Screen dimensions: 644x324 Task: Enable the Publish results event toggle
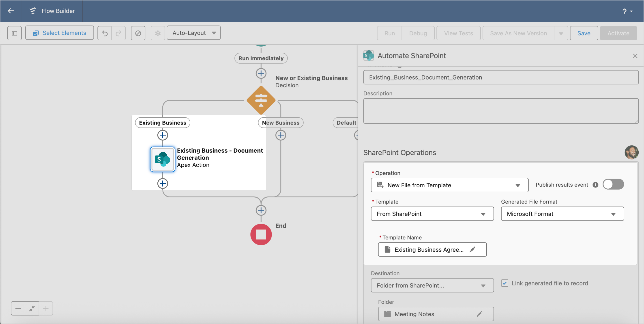pyautogui.click(x=613, y=184)
